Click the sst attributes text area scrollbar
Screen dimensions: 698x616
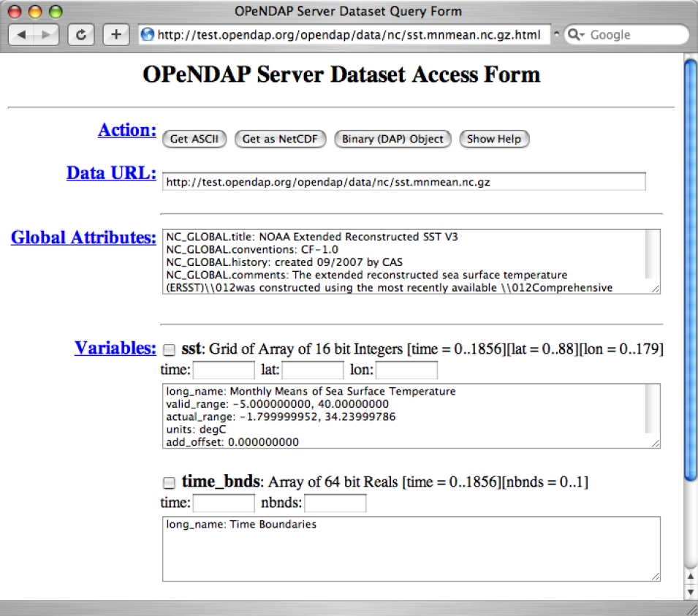[653, 408]
